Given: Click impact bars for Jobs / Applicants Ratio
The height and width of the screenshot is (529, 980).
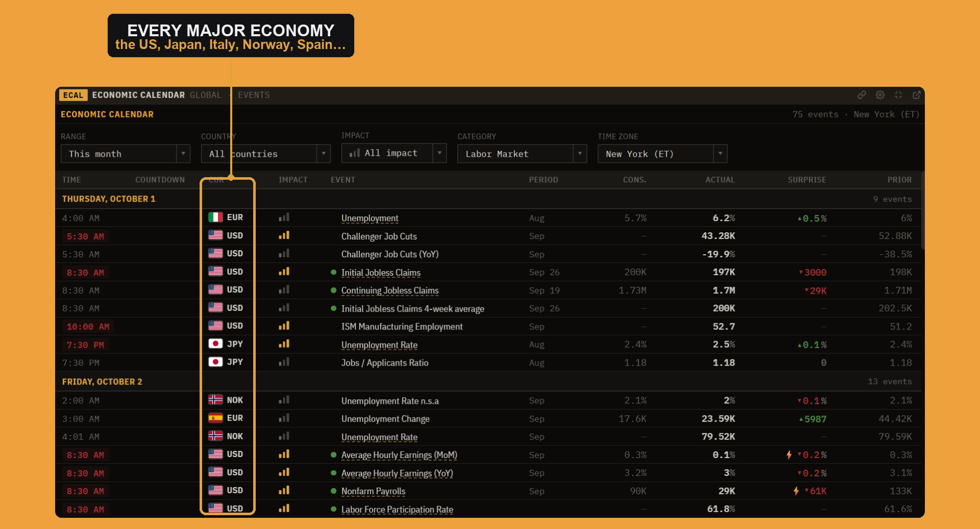Looking at the screenshot, I should (284, 362).
